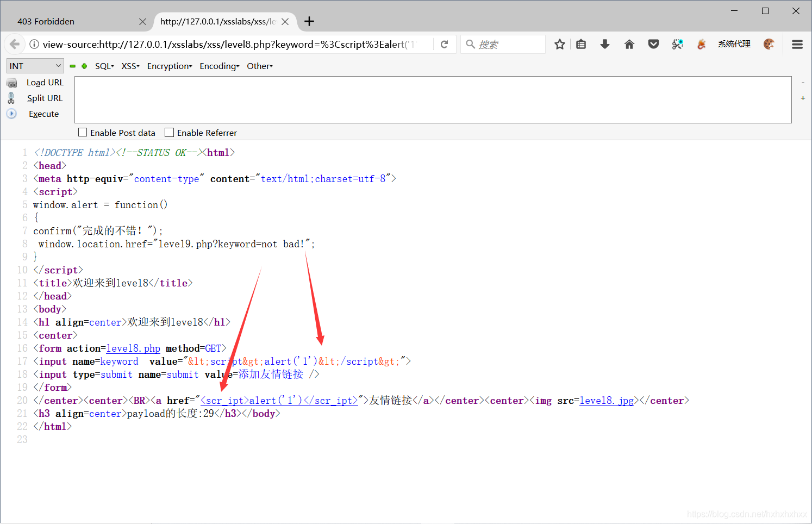Bookmark this page with the star icon
The height and width of the screenshot is (524, 812).
pos(560,45)
